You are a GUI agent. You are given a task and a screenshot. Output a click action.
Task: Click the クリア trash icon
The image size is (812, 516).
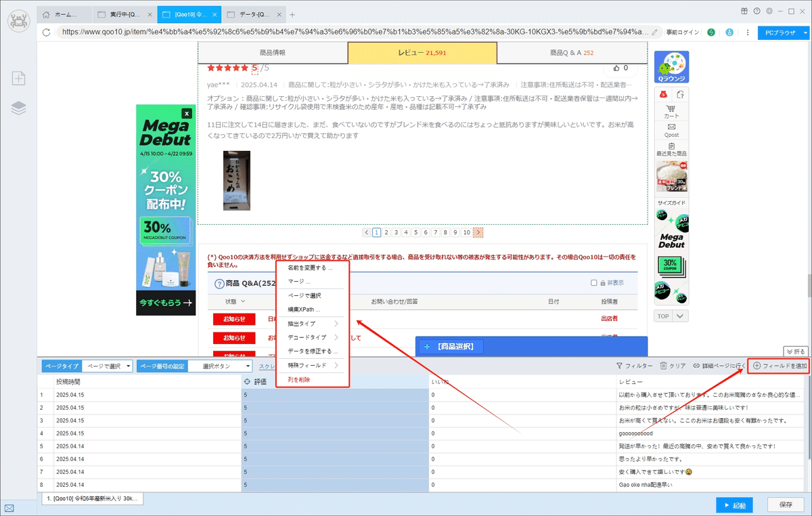[663, 366]
